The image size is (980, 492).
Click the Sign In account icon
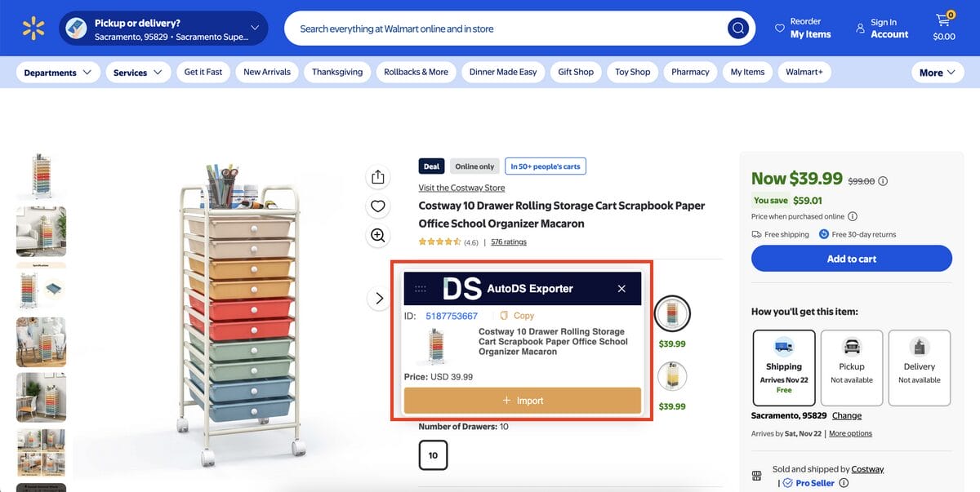coord(860,27)
